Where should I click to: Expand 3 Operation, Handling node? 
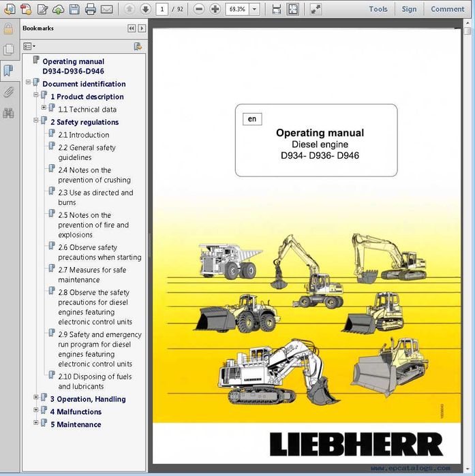click(x=36, y=397)
